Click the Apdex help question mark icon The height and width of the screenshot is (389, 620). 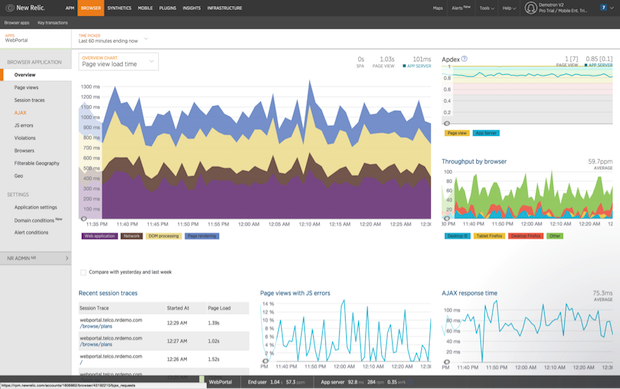464,59
